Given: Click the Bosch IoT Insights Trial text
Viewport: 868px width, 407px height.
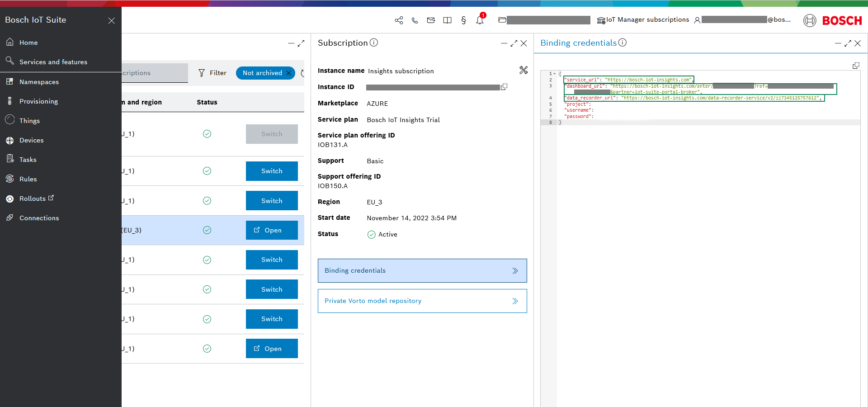Looking at the screenshot, I should (x=403, y=120).
